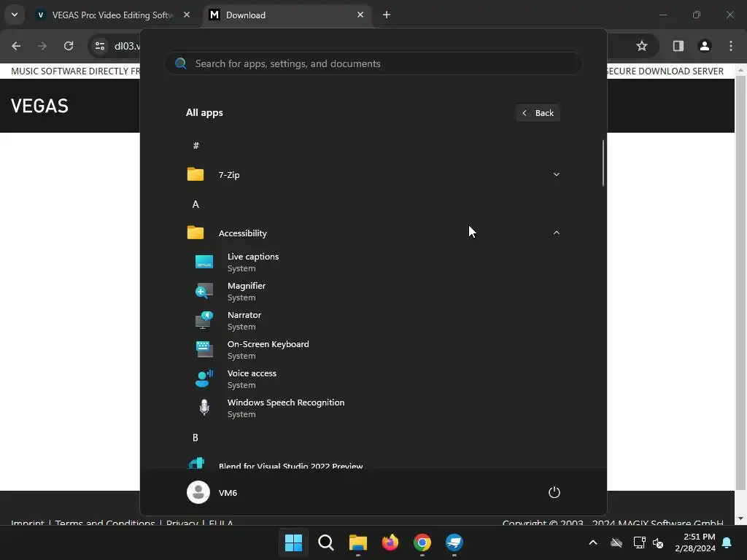
Task: Open Chrome three-dot menu
Action: pyautogui.click(x=730, y=46)
